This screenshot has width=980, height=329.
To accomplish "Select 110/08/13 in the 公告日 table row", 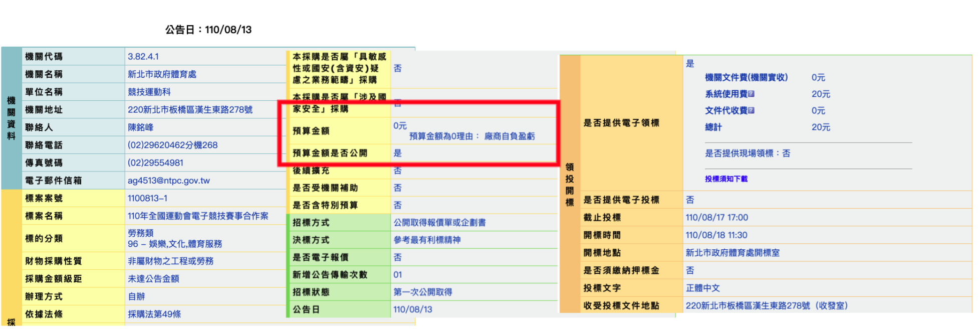I will click(413, 309).
